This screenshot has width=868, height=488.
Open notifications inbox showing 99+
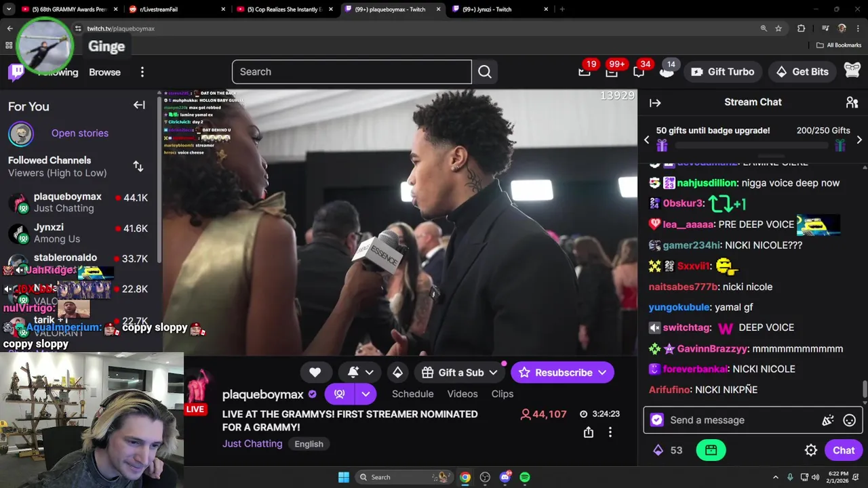point(612,72)
